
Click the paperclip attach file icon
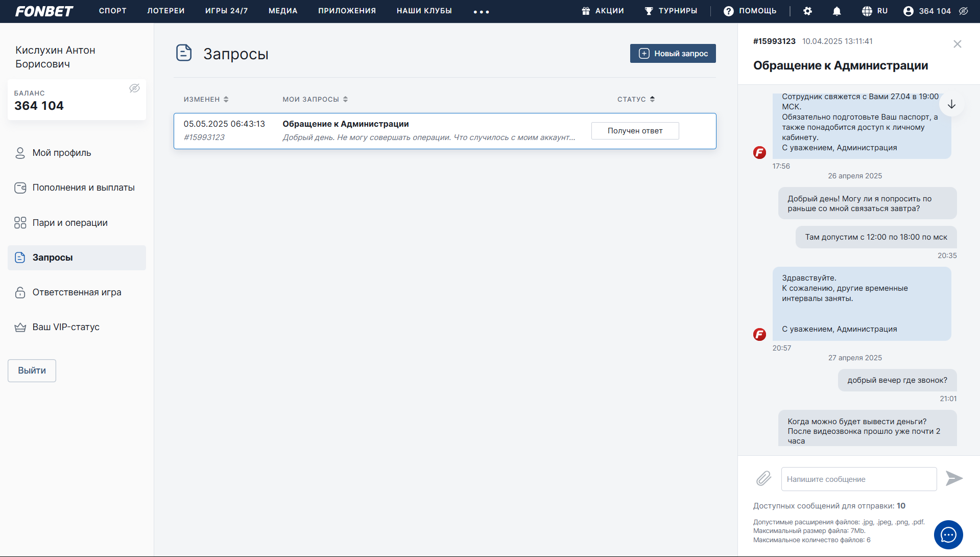(x=763, y=479)
